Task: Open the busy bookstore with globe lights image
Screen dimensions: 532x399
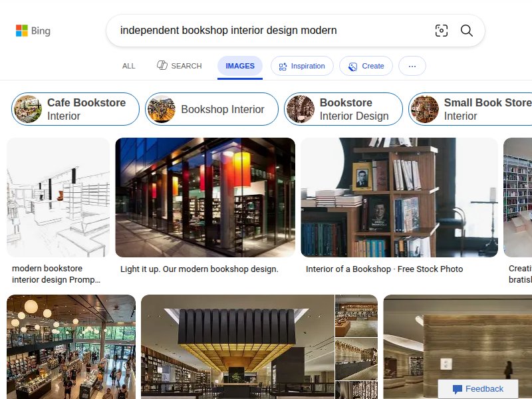Action: (x=71, y=346)
